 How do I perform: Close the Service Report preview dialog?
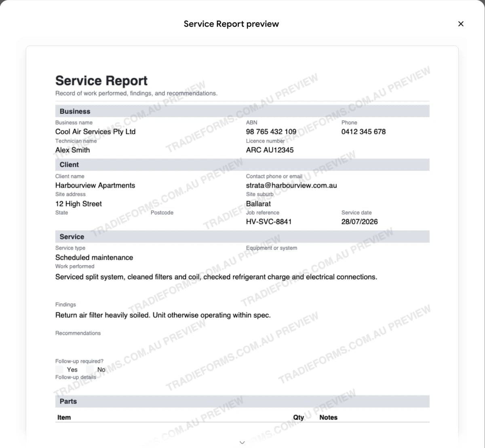[x=461, y=24]
